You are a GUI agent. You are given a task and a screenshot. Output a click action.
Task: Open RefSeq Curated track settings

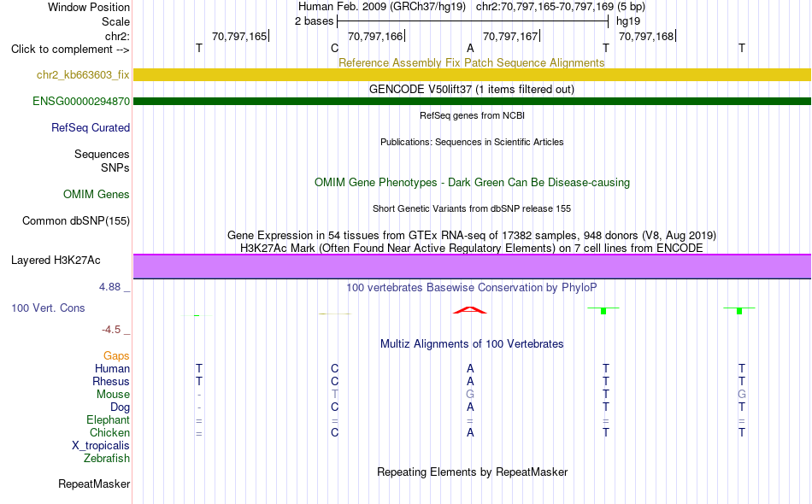pyautogui.click(x=91, y=128)
